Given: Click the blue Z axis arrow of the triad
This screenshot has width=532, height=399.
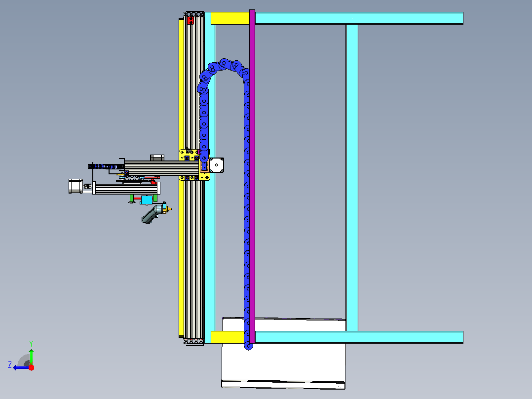Looking at the screenshot, I should tap(20, 367).
